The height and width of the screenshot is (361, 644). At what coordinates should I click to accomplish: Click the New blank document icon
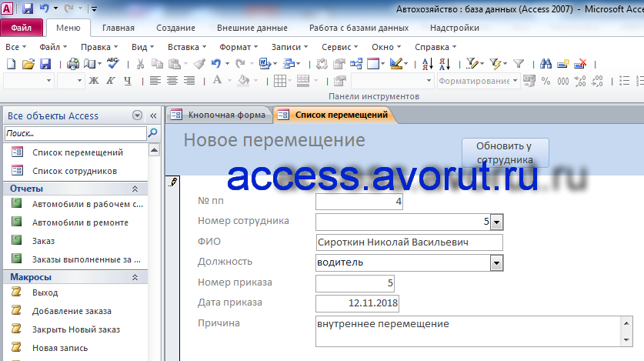pyautogui.click(x=12, y=64)
